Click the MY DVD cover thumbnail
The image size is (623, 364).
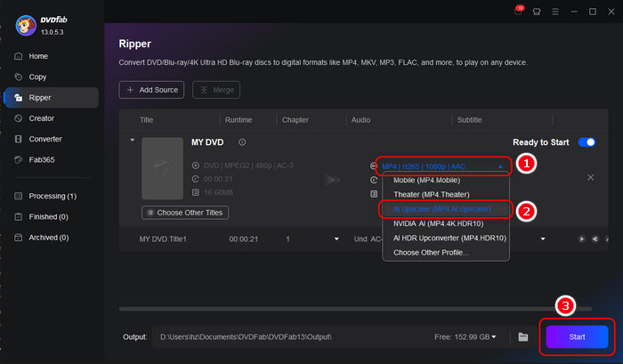162,168
